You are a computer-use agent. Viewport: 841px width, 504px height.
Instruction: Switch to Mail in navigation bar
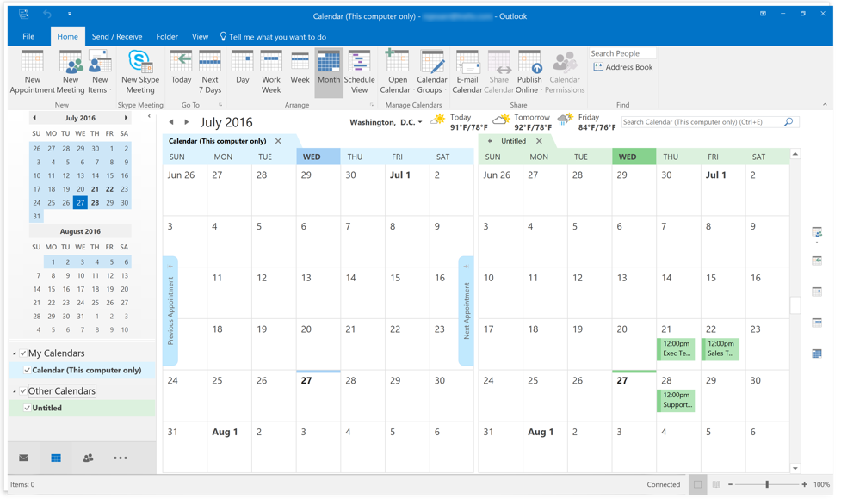click(x=23, y=458)
